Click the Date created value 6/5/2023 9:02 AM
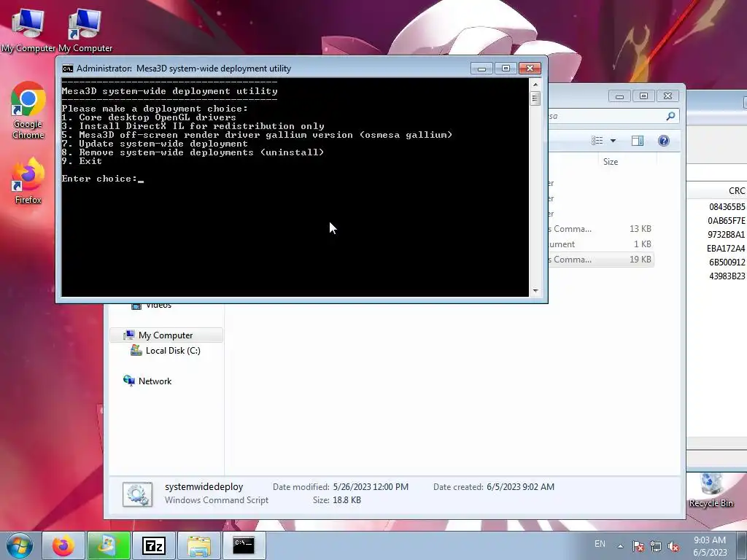This screenshot has width=747, height=560. tap(520, 487)
